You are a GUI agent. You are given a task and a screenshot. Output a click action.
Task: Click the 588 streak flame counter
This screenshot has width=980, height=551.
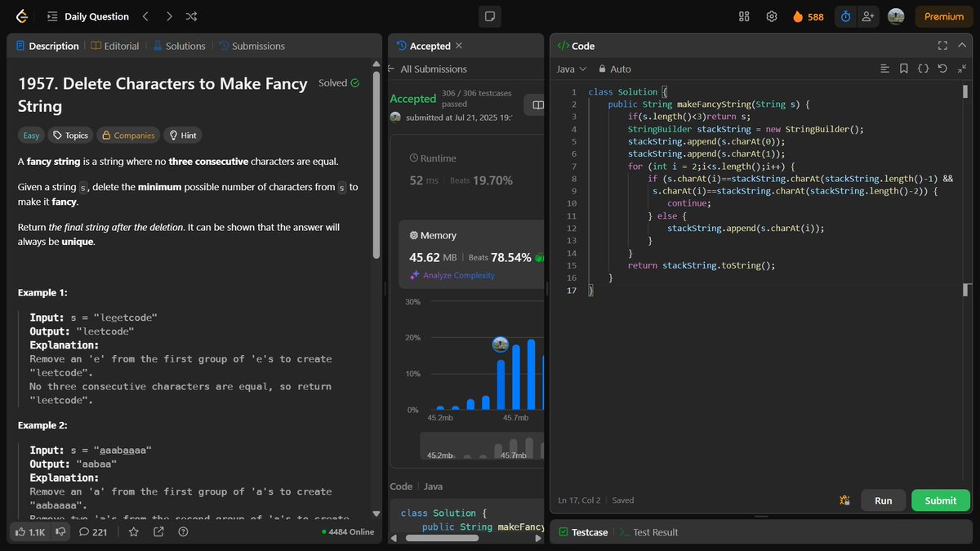click(808, 16)
